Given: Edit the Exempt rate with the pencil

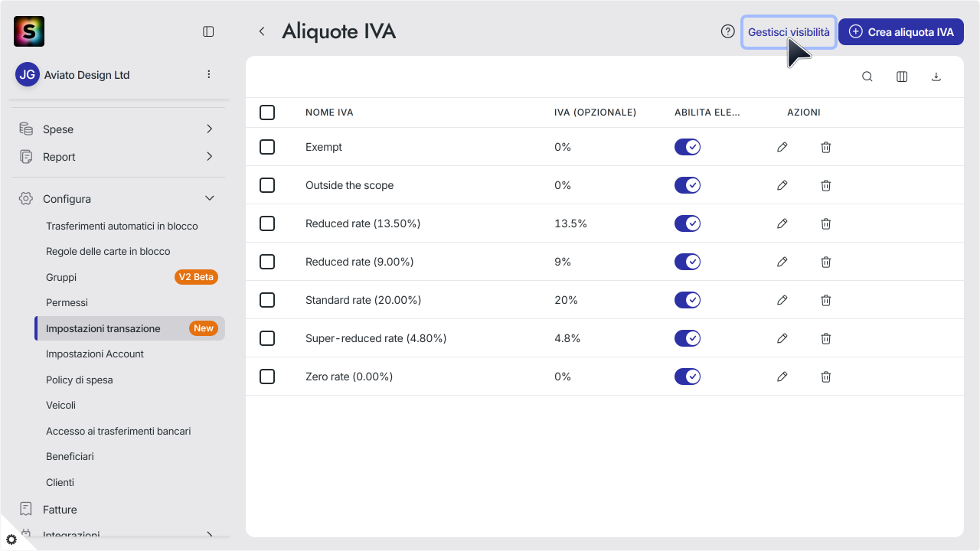Looking at the screenshot, I should (782, 147).
